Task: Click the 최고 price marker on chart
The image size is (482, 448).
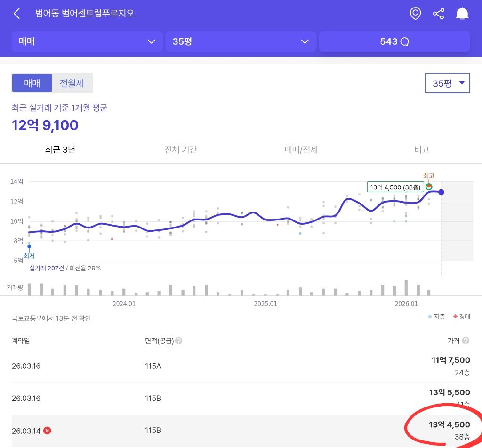Action: tap(428, 187)
